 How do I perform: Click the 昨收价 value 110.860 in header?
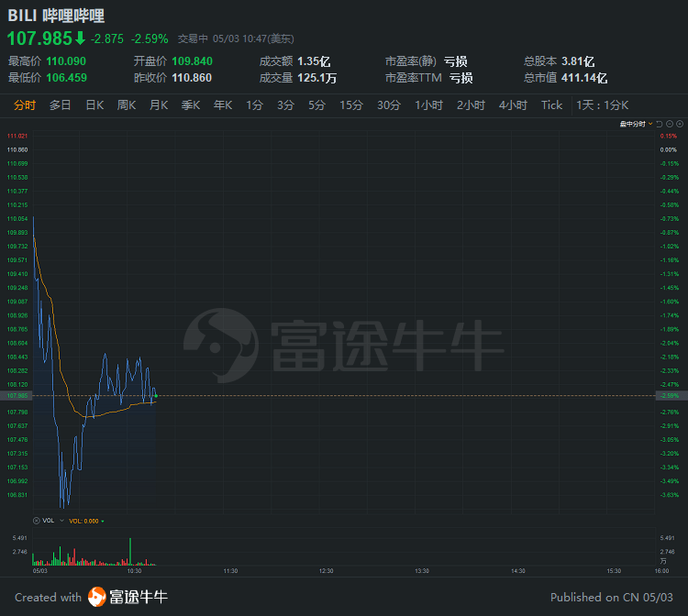tap(192, 78)
